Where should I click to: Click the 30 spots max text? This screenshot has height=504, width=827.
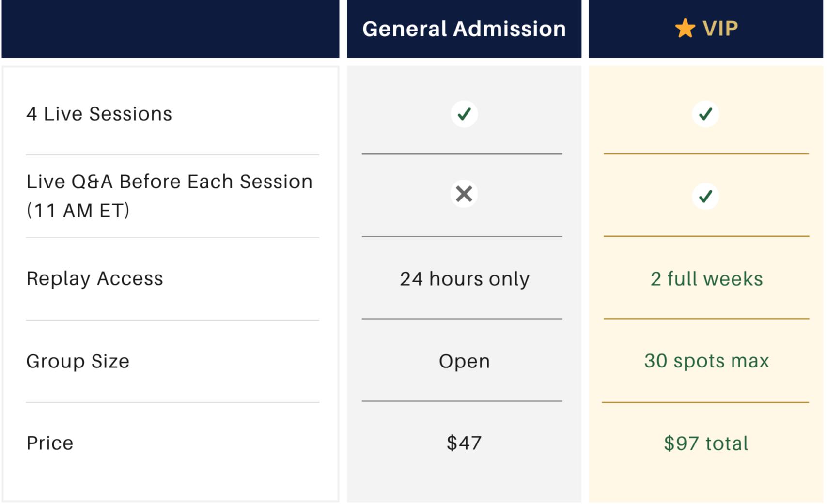pos(706,361)
